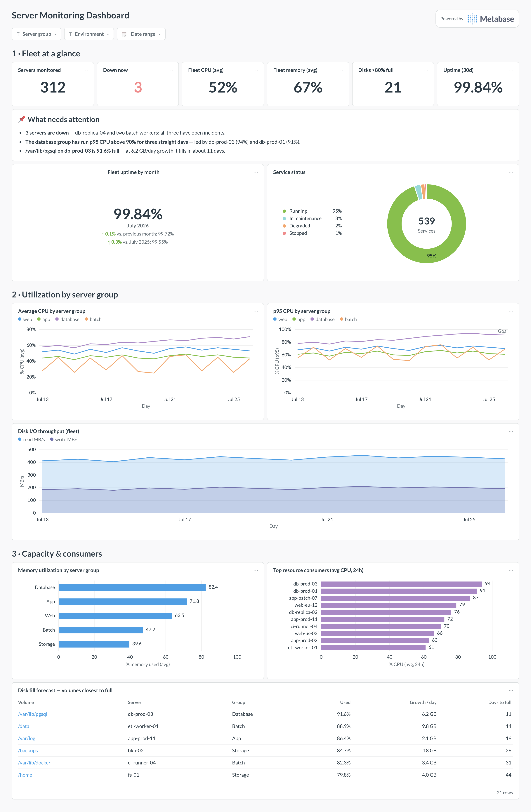Toggle the batch series in p95 CPU legend
The image size is (531, 812).
coord(348,319)
